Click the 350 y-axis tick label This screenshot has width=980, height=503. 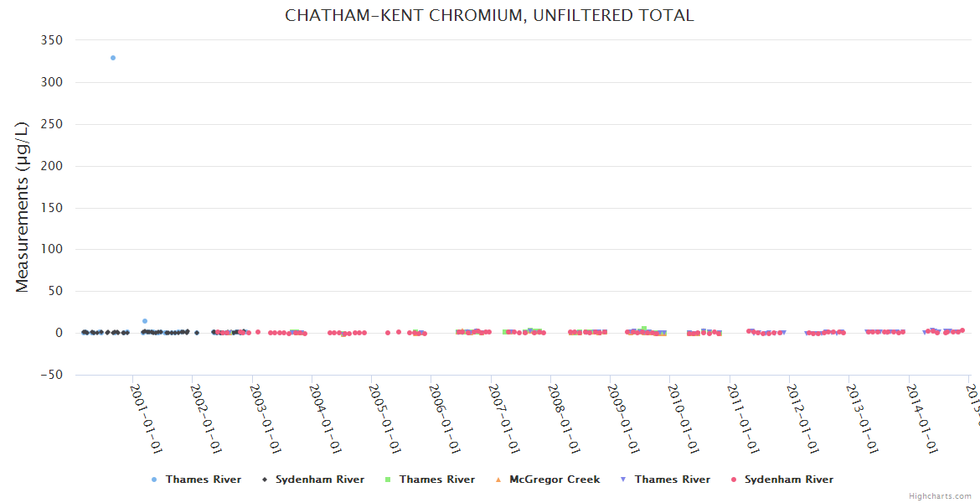52,40
